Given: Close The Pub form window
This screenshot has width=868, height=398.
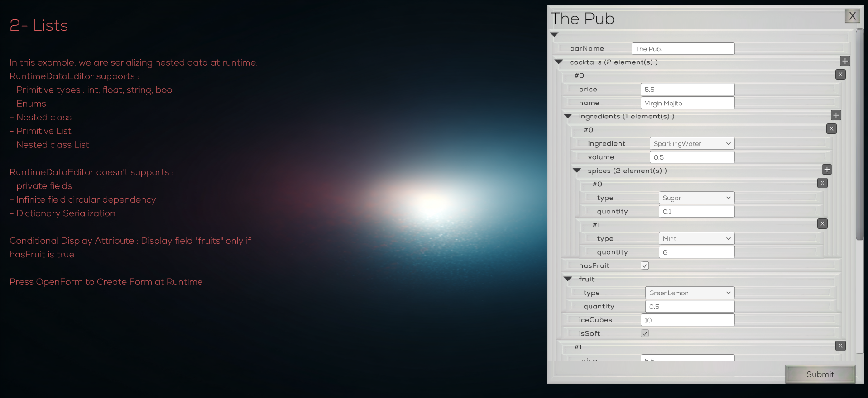Looking at the screenshot, I should tap(852, 16).
